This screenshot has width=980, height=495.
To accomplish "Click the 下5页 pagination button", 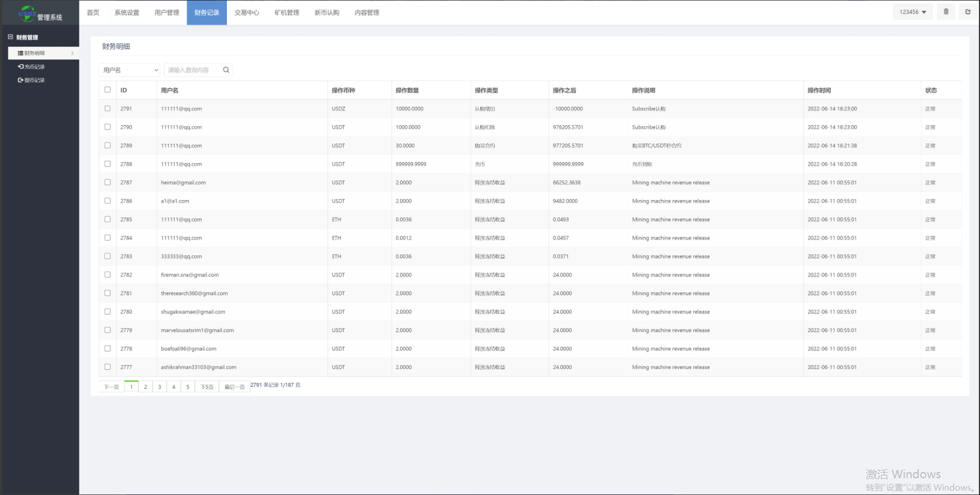I will tap(207, 387).
